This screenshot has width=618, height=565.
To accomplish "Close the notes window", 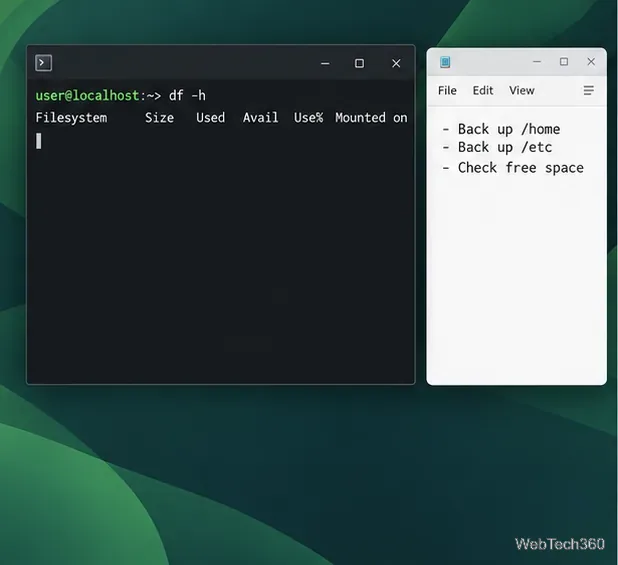I will (x=591, y=61).
